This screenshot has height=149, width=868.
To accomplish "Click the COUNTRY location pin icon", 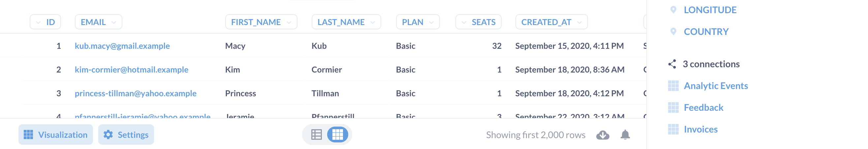I will coord(673,32).
